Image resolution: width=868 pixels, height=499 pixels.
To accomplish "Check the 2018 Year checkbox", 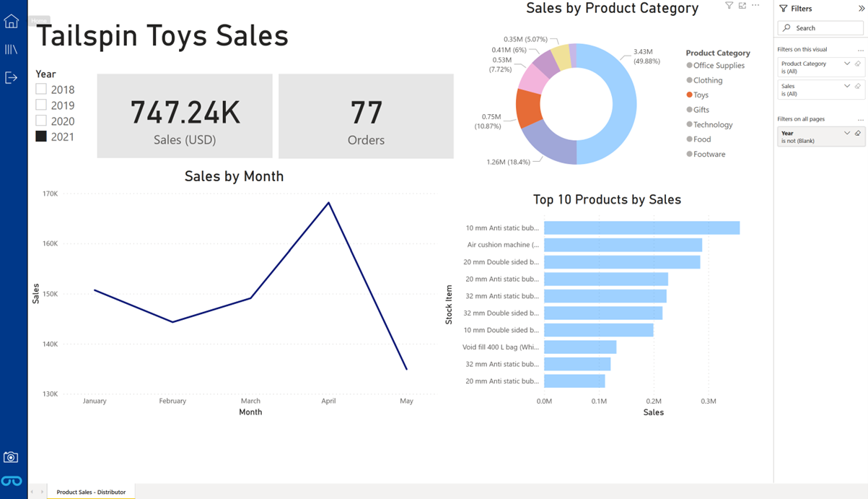I will coord(41,89).
